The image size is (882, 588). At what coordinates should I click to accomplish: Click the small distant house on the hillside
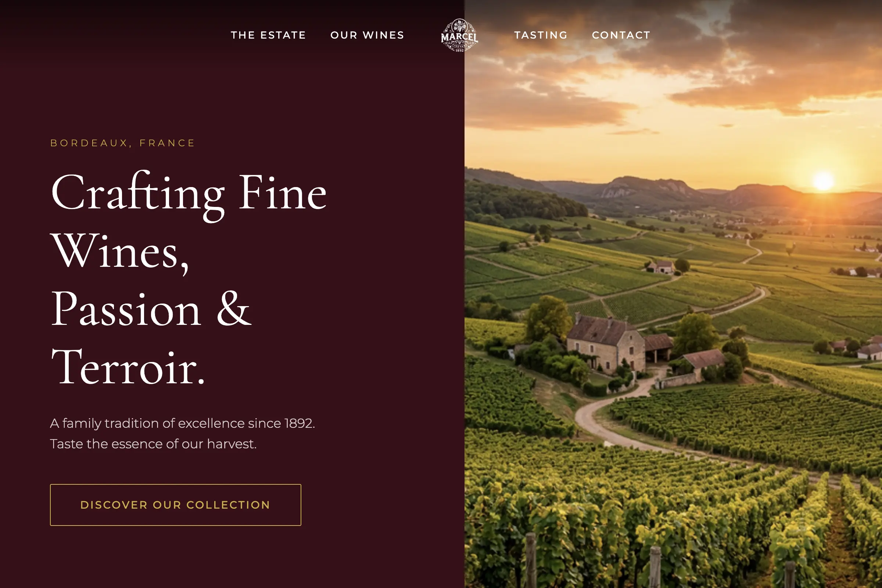662,267
